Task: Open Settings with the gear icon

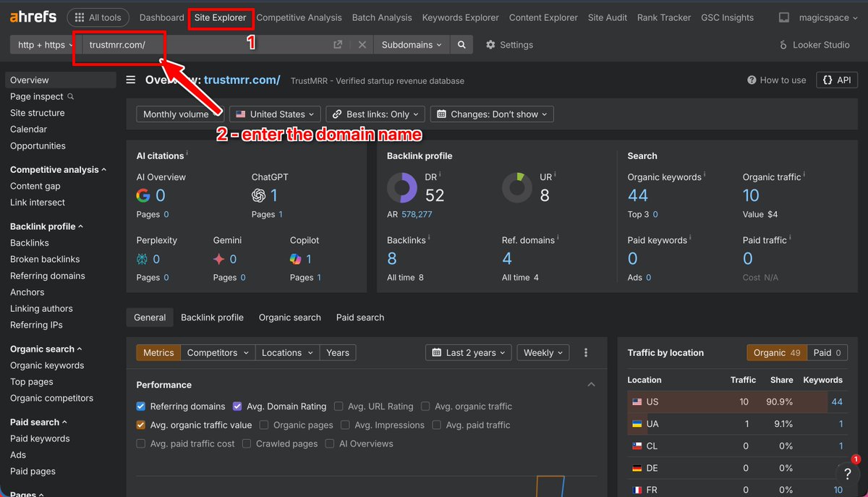Action: point(509,45)
